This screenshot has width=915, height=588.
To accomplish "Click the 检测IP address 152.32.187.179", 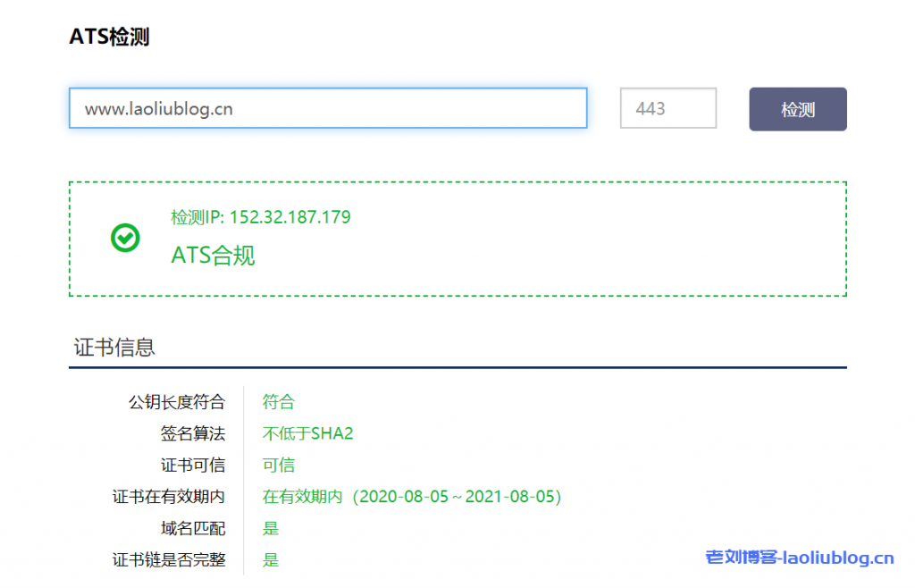I will pyautogui.click(x=260, y=216).
